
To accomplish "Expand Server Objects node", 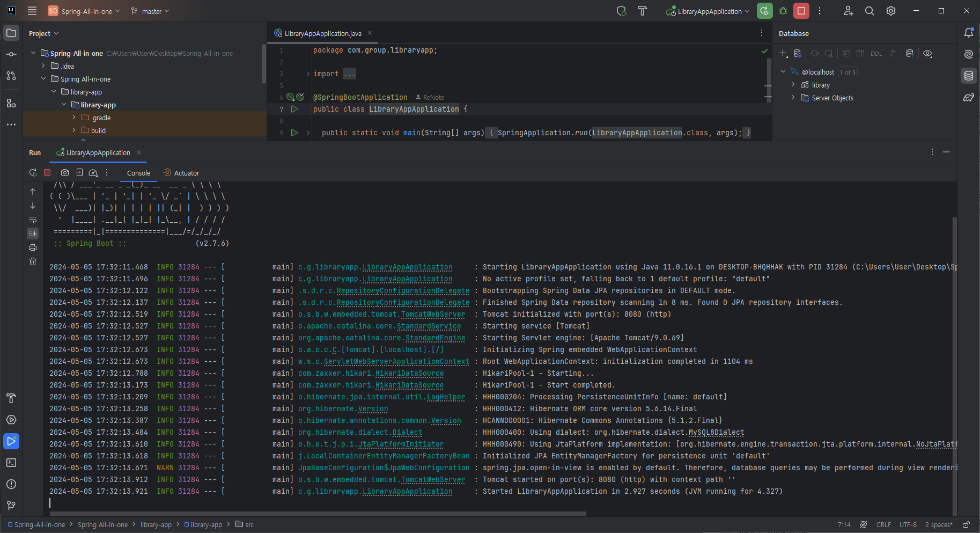I will (x=793, y=98).
